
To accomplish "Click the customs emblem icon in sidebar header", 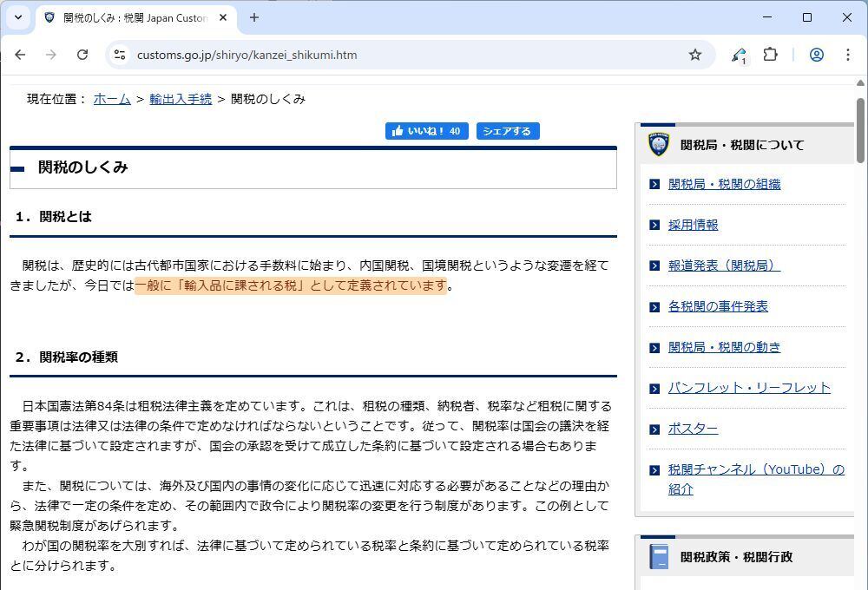I will click(x=659, y=144).
